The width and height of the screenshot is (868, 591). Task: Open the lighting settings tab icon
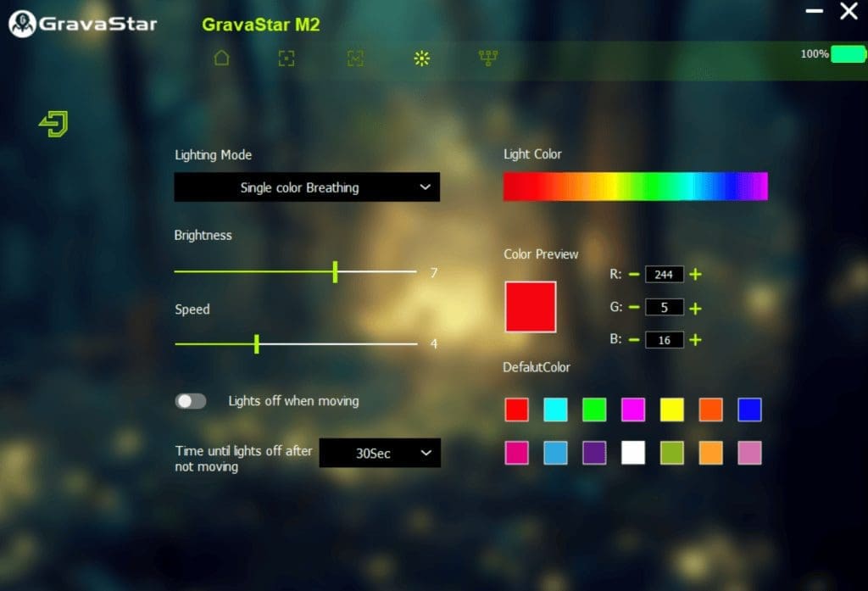pos(422,59)
